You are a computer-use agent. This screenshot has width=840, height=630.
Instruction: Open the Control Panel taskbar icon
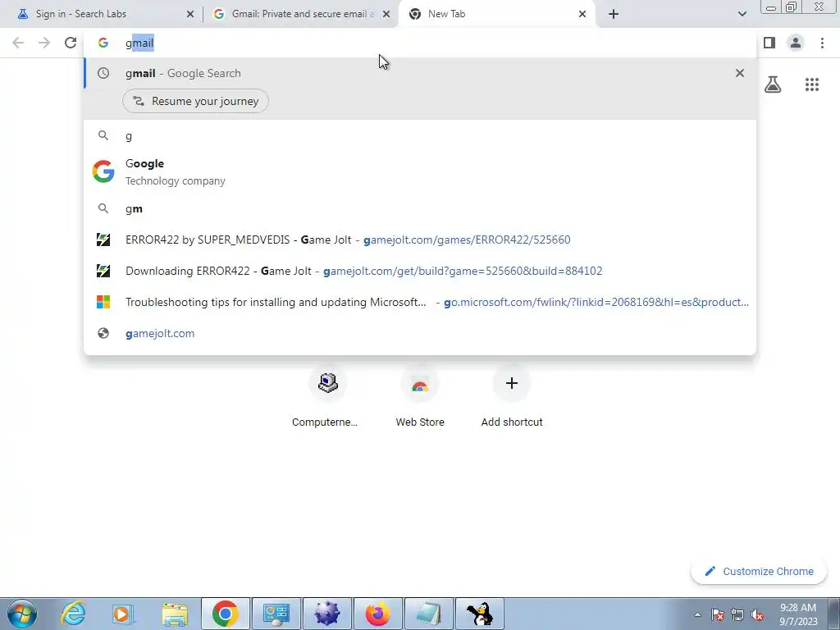click(x=276, y=614)
